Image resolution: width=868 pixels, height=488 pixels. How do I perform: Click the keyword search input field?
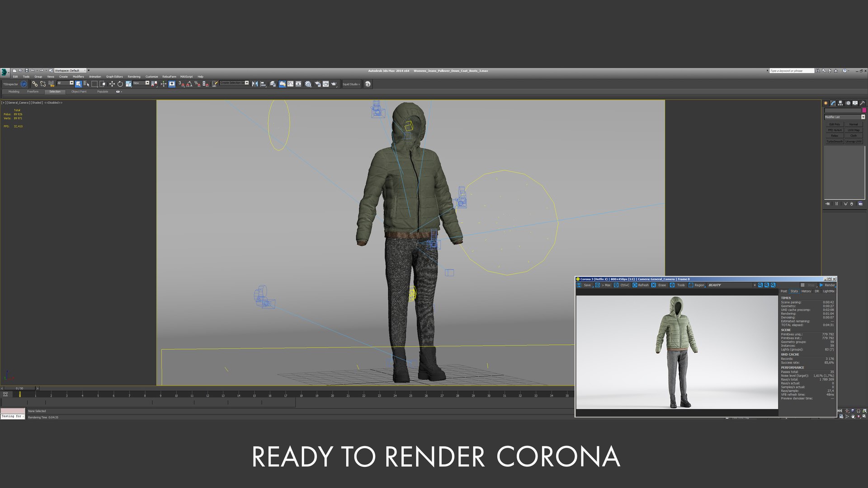(792, 71)
